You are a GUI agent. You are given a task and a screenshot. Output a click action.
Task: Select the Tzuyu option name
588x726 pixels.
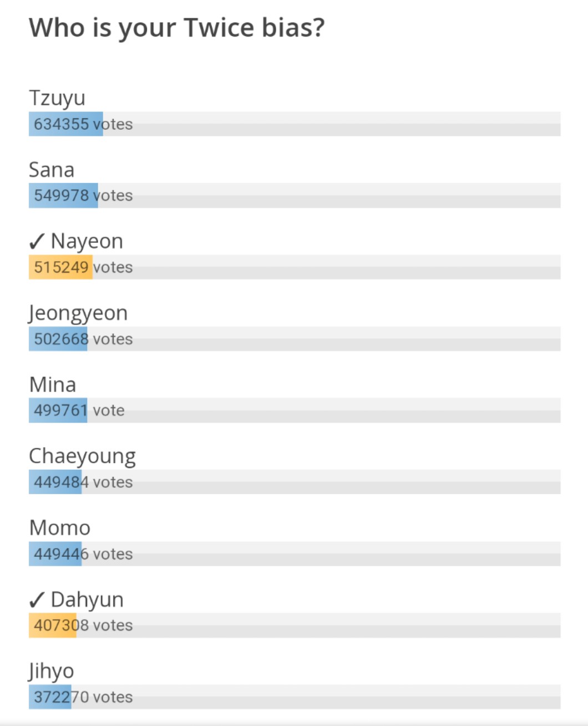tap(57, 98)
